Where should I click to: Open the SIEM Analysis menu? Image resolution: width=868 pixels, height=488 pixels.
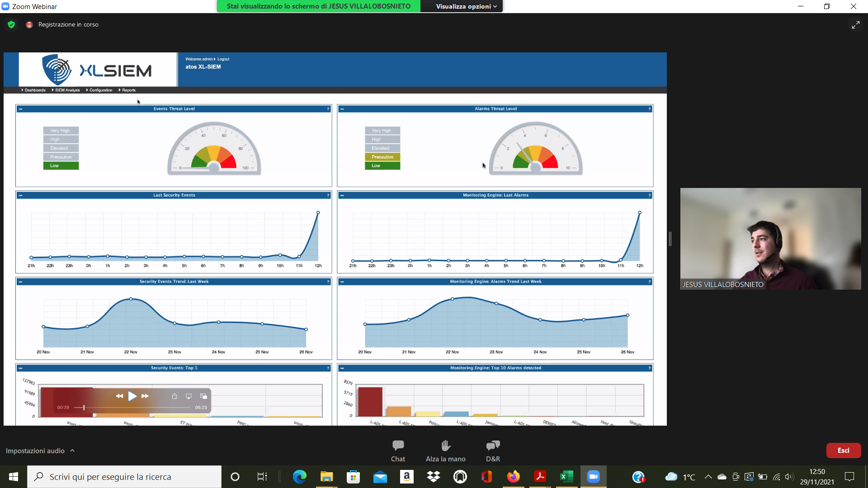click(67, 90)
